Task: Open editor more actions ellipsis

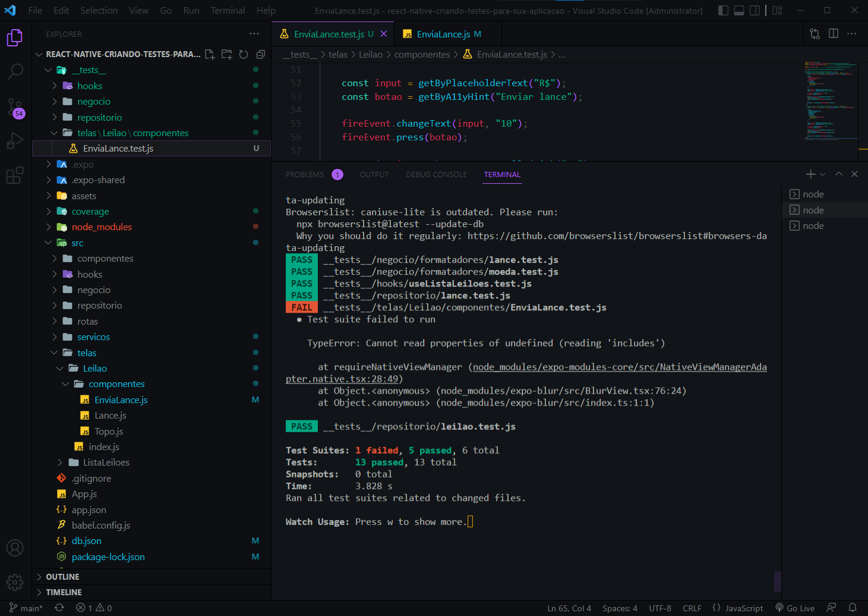Action: click(x=852, y=34)
